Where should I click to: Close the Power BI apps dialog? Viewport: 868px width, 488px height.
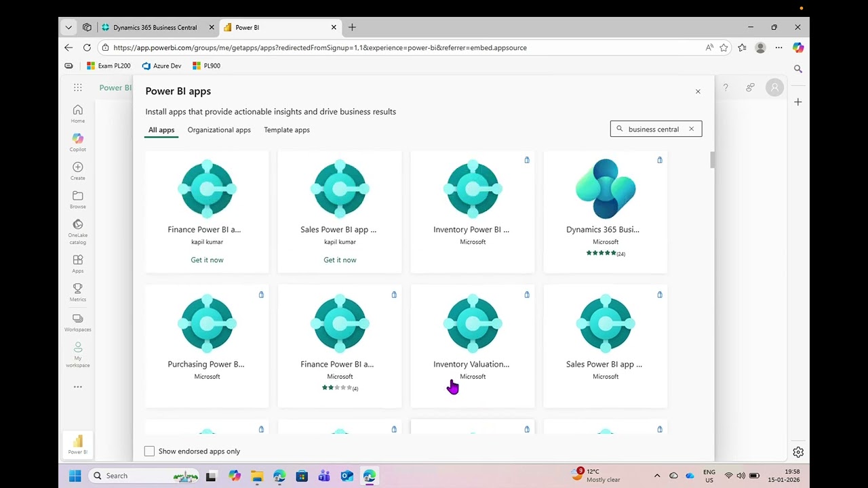coord(698,91)
